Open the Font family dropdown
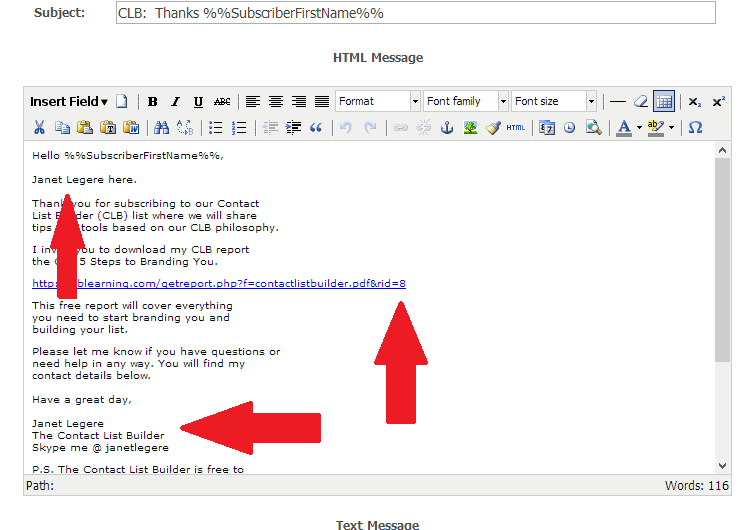Viewport: 744px width, 530px height. [465, 102]
